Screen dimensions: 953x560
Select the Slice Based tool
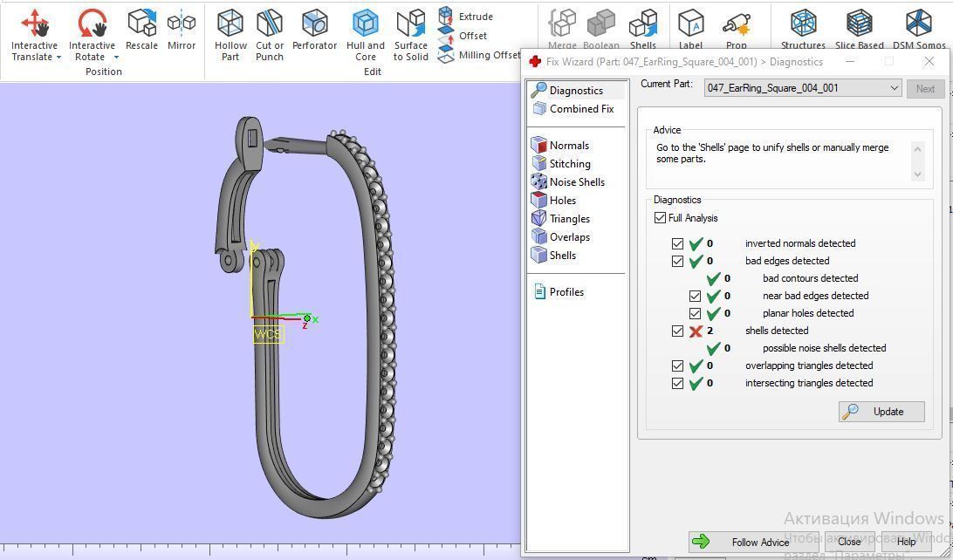859,29
